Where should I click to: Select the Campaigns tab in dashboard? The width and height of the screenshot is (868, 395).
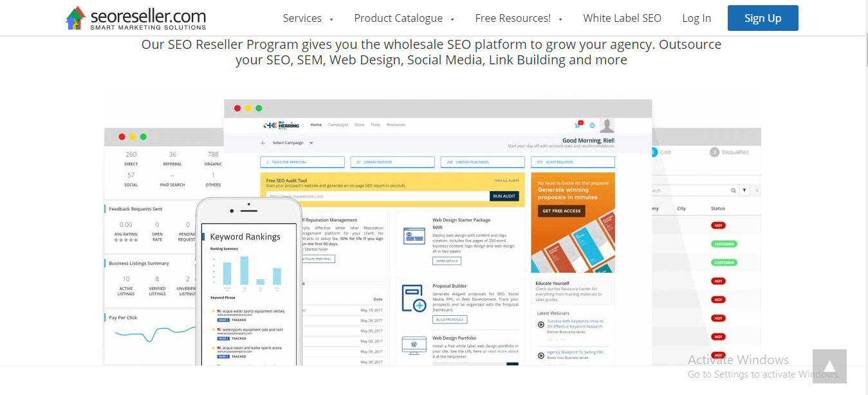click(338, 125)
